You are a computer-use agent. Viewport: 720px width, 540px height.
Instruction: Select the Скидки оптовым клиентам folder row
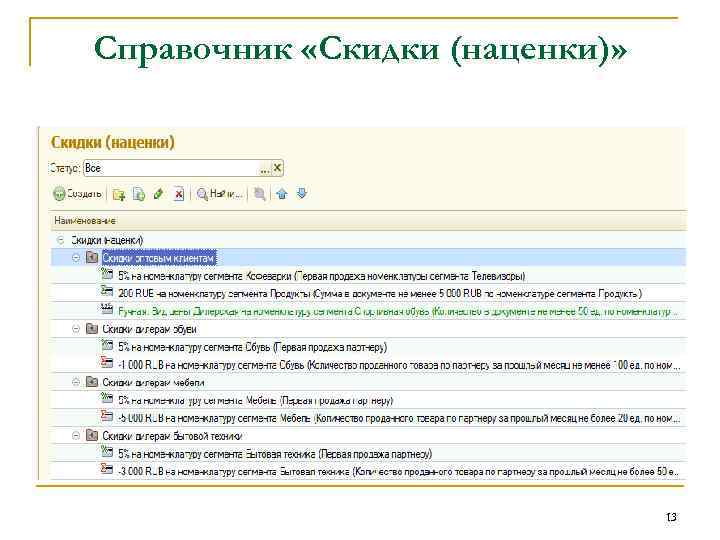[x=368, y=258]
